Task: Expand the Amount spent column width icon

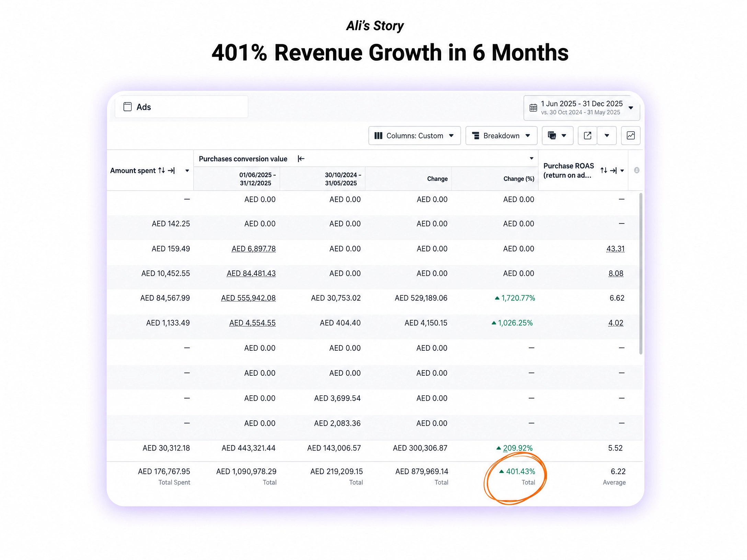Action: pyautogui.click(x=171, y=171)
